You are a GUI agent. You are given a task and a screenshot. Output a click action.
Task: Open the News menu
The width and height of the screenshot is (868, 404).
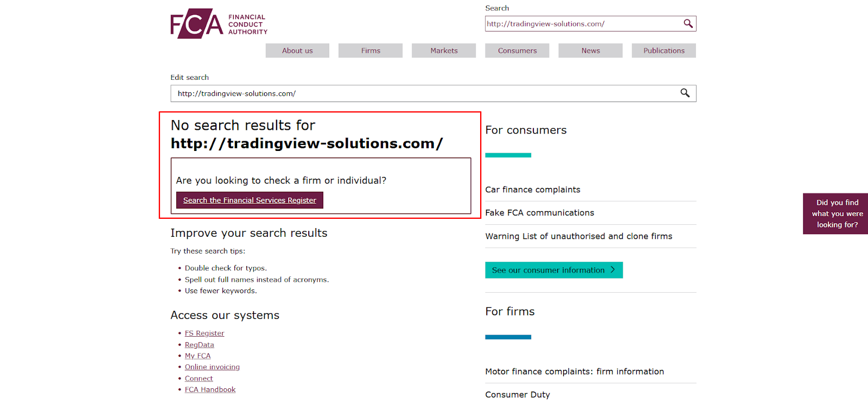590,50
